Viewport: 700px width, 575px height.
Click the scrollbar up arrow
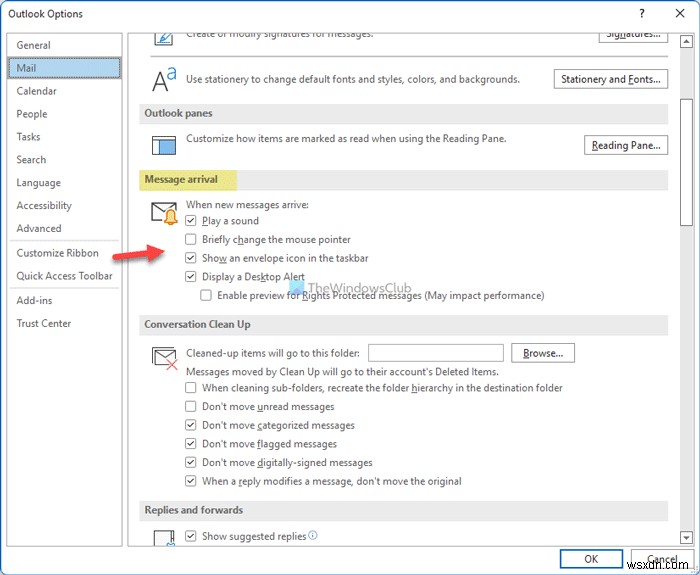[686, 42]
